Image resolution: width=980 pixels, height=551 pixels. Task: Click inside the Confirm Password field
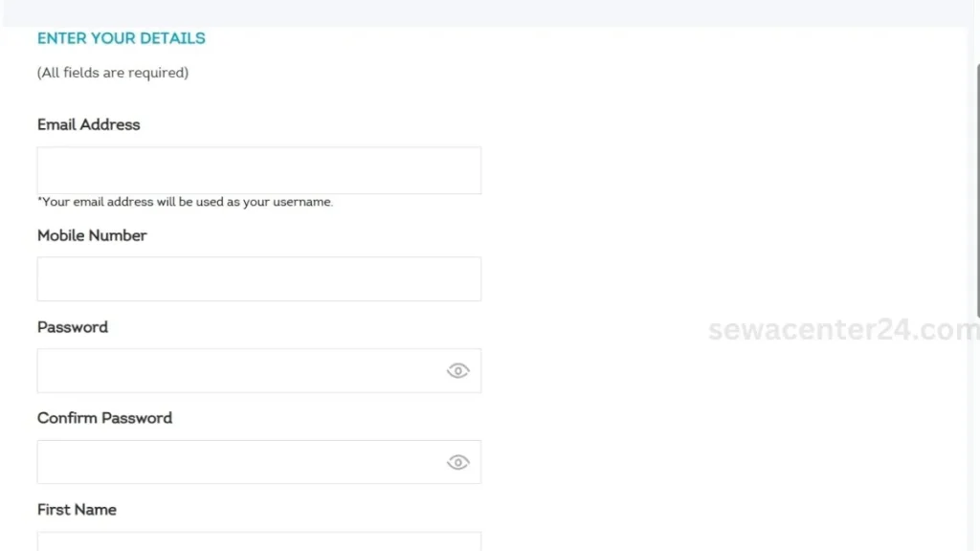[x=239, y=463]
